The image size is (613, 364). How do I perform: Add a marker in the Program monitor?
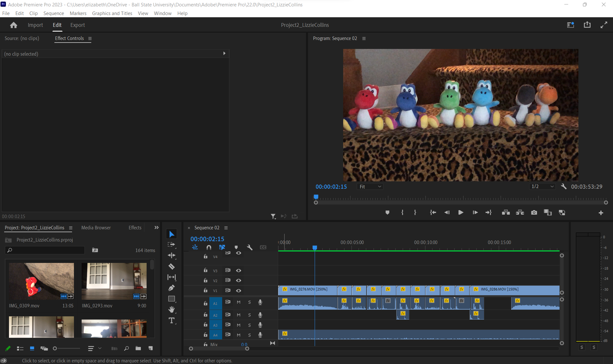(x=387, y=213)
